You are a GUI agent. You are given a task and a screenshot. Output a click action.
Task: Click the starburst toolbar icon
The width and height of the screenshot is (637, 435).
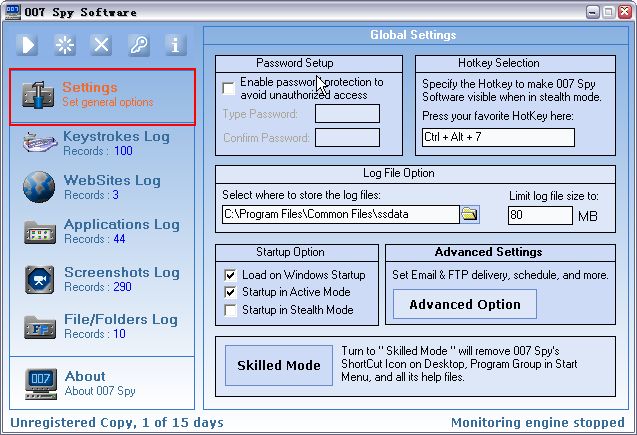[x=65, y=45]
